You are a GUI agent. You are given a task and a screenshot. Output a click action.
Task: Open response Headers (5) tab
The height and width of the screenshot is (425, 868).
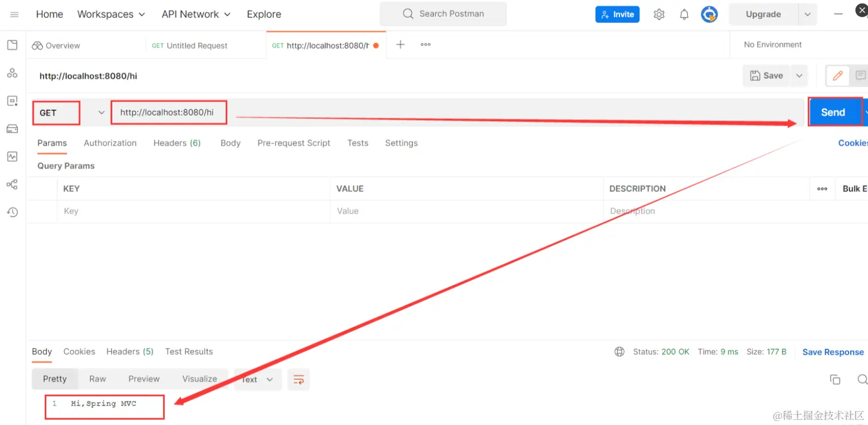coord(130,352)
